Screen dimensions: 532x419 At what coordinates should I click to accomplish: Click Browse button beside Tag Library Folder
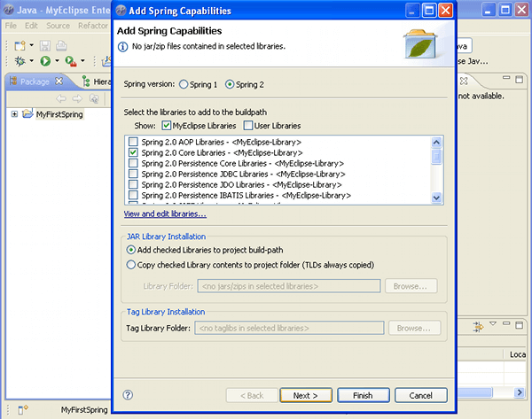coord(414,328)
